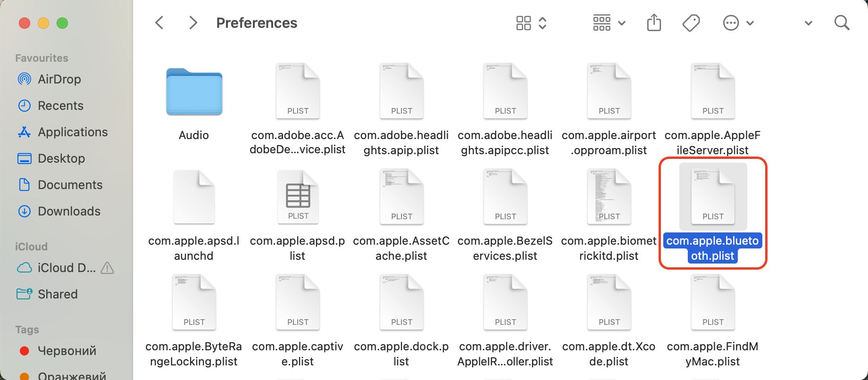
Task: Select the com.apple.apsd.launchd blank file icon
Action: 194,196
